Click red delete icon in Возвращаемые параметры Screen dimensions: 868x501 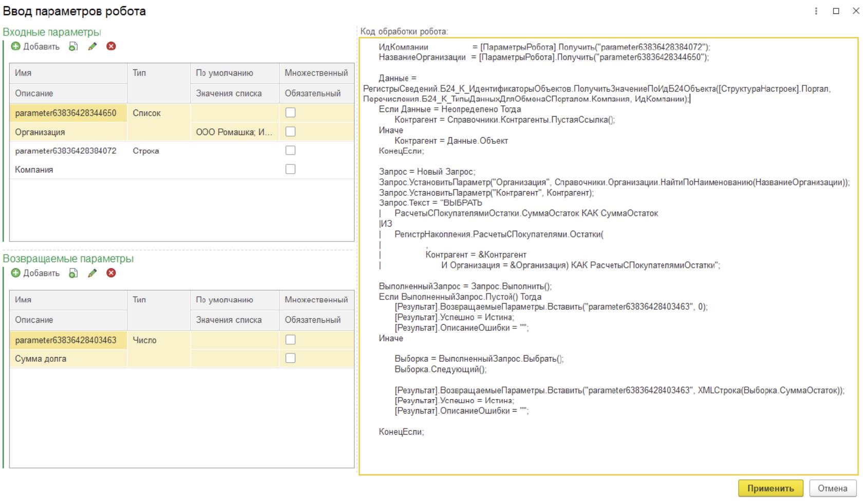tap(111, 273)
